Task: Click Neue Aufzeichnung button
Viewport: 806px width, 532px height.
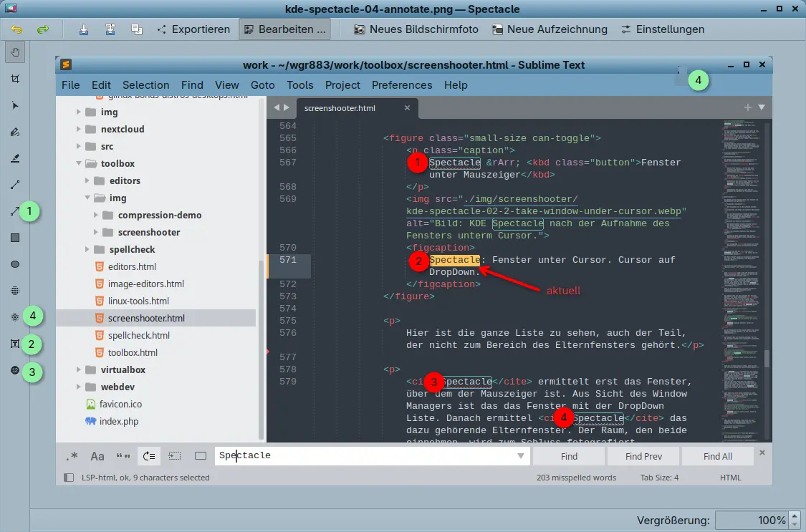Action: pyautogui.click(x=550, y=29)
